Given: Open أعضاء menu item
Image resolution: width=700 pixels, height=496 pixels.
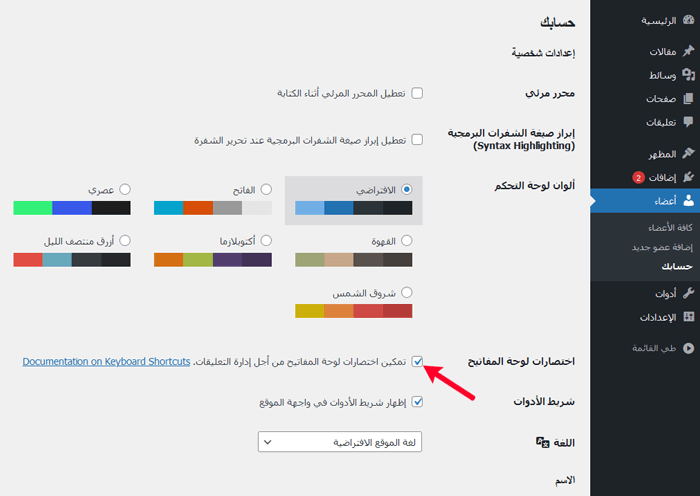Looking at the screenshot, I should (645, 201).
